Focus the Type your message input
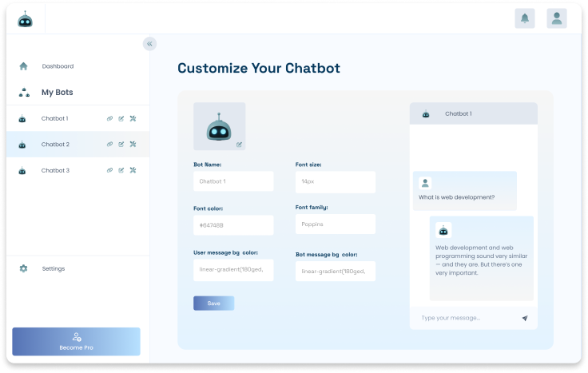This screenshot has width=588, height=373. (463, 318)
